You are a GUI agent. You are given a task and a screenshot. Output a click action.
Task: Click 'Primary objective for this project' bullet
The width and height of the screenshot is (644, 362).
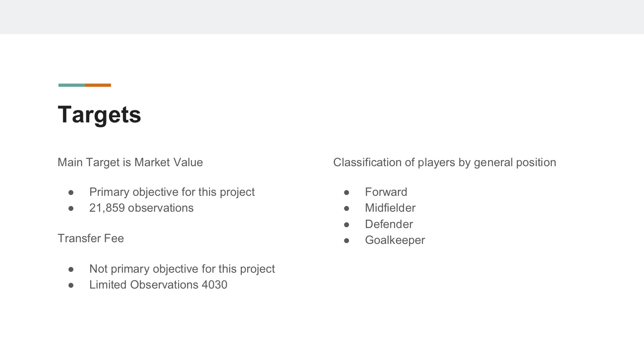[x=172, y=192]
